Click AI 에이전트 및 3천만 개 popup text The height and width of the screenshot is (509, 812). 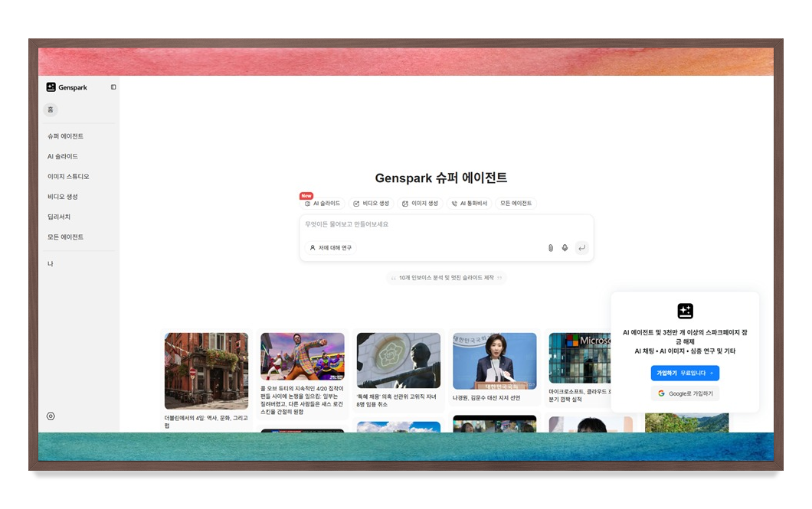[685, 337]
